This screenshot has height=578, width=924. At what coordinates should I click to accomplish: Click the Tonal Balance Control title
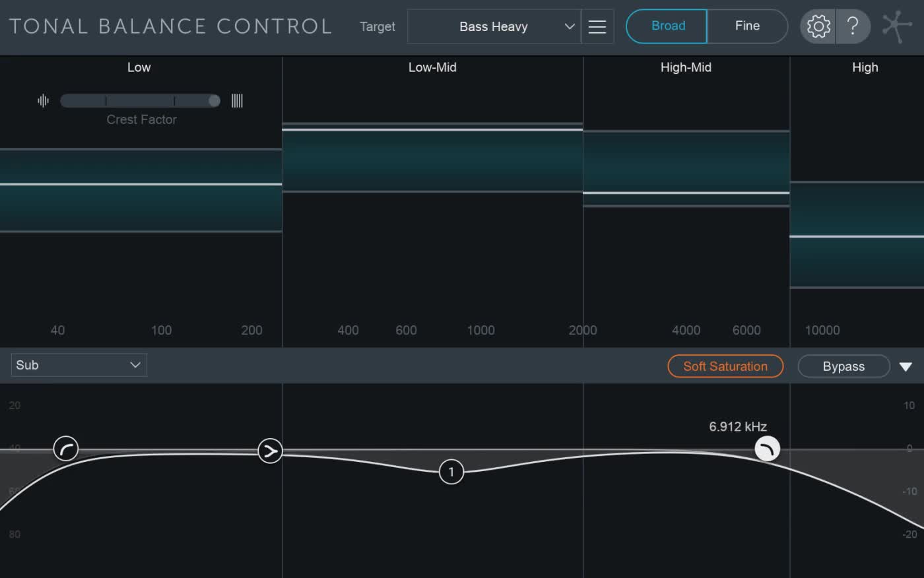[x=170, y=26]
